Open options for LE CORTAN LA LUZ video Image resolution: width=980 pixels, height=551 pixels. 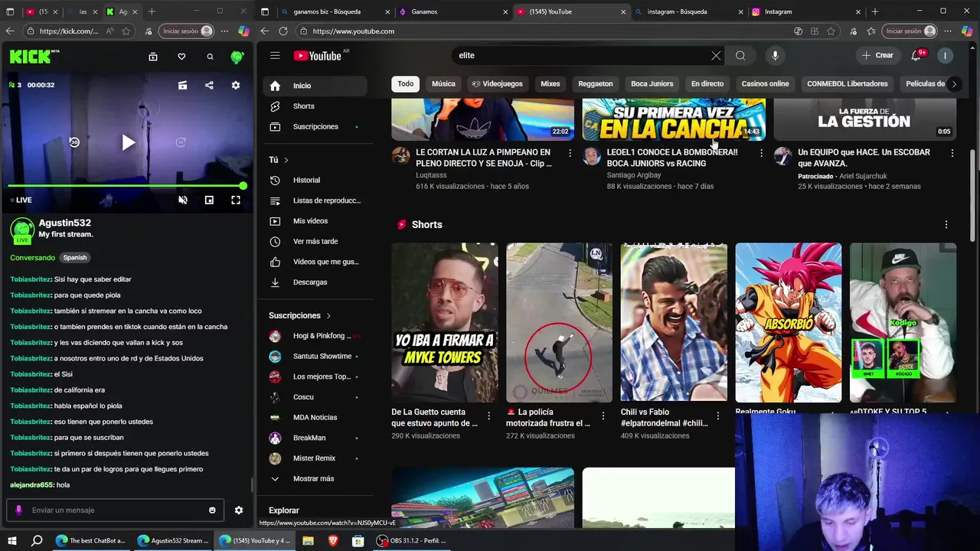(570, 153)
